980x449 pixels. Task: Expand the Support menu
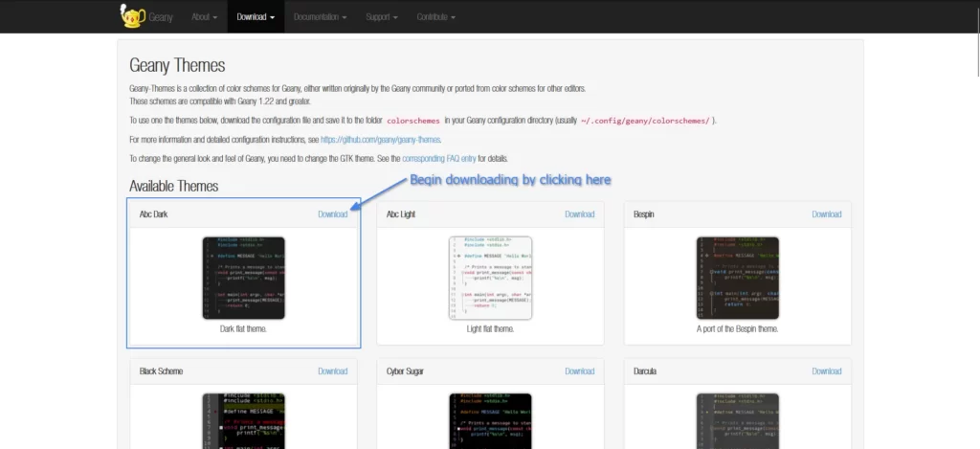point(382,17)
